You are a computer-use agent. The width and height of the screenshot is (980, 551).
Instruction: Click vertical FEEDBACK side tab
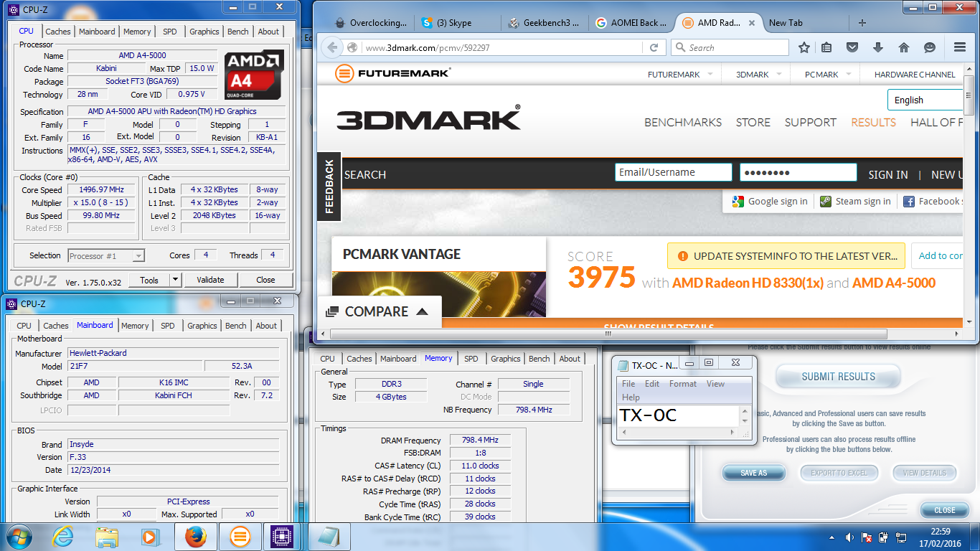(329, 187)
